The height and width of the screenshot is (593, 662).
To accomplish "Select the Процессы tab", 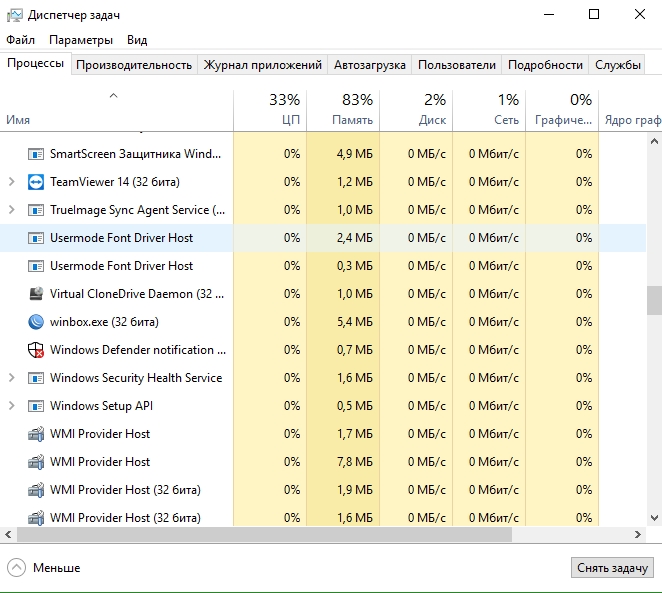I will coord(35,63).
